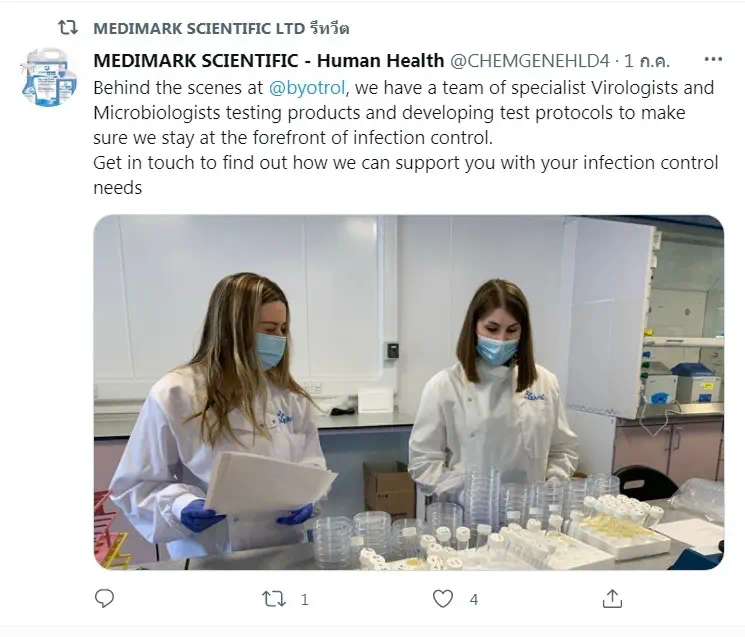Click the retweet count 1
Viewport: 745px width, 637px height.
[x=305, y=599]
